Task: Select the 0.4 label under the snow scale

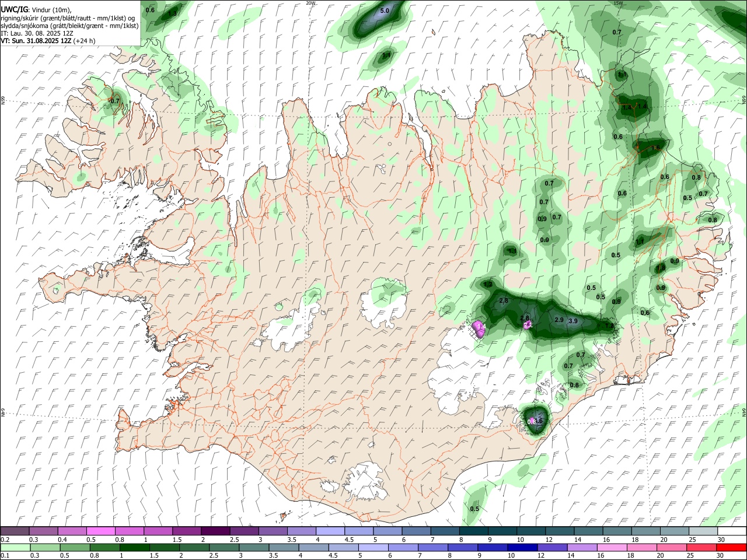Action: [62, 540]
